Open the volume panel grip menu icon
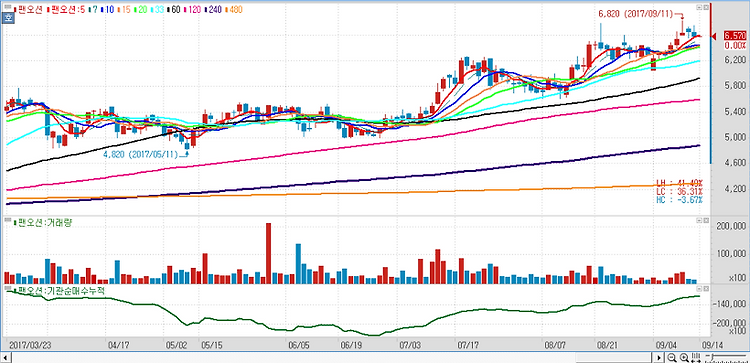This screenshot has height=363, width=750. point(7,221)
